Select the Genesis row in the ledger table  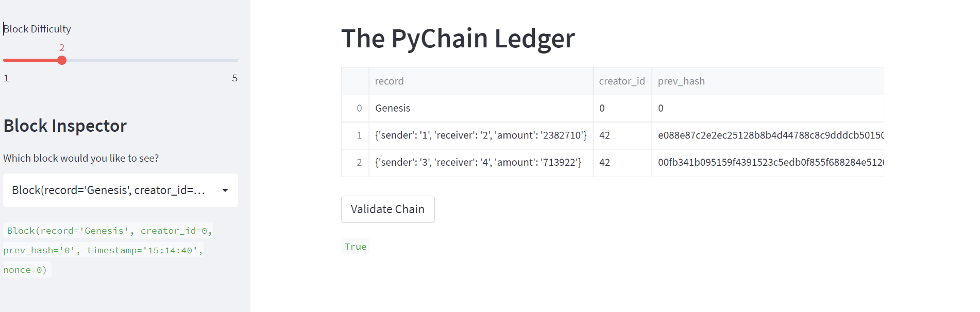393,108
